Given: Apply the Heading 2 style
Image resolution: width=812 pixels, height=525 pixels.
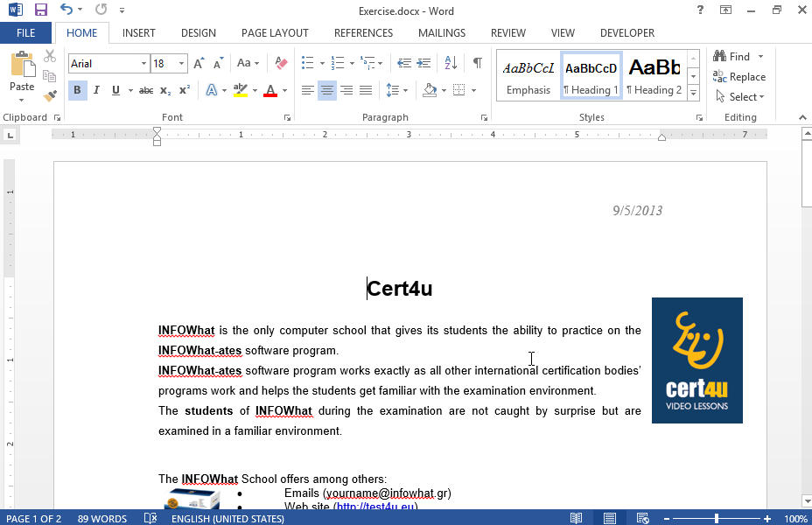Looking at the screenshot, I should pos(654,76).
